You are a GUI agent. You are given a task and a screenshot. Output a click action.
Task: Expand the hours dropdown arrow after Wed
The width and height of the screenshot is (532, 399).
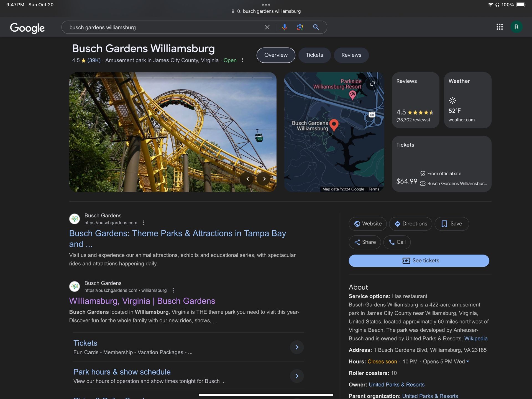pyautogui.click(x=468, y=362)
